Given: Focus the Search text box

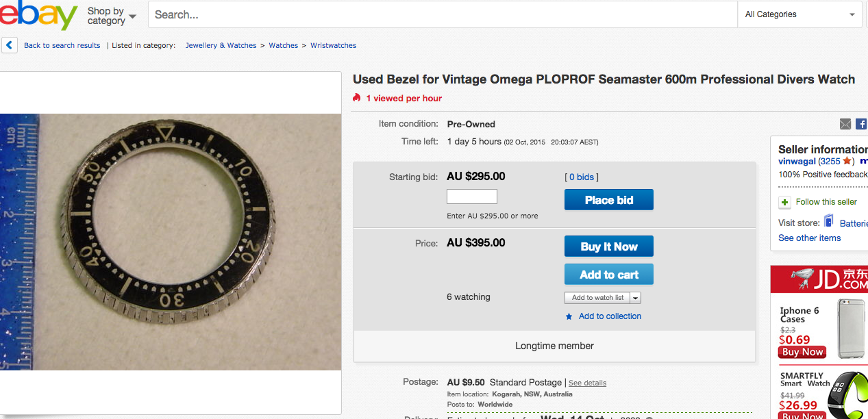Looking at the screenshot, I should tap(442, 14).
